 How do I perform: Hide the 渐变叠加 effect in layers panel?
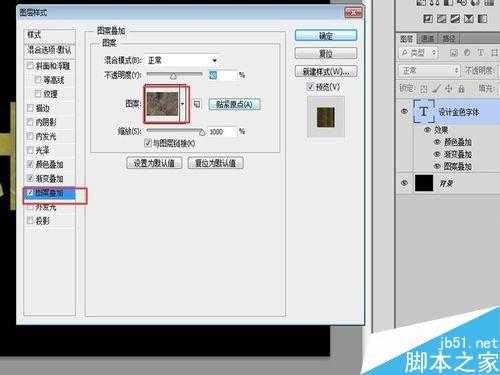click(437, 154)
